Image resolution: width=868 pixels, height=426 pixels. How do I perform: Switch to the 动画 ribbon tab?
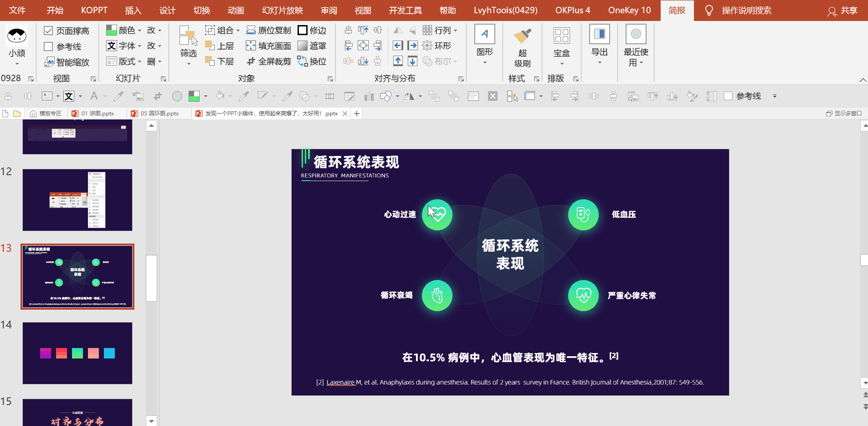(x=236, y=10)
